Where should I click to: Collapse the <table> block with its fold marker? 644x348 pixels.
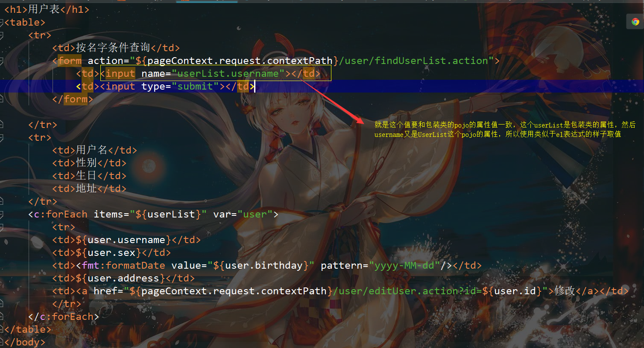pos(2,22)
